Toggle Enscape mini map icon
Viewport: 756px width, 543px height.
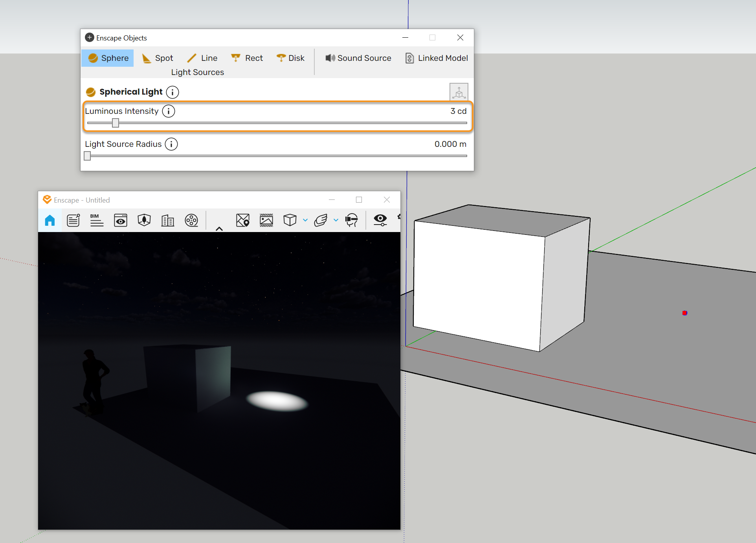click(x=243, y=220)
